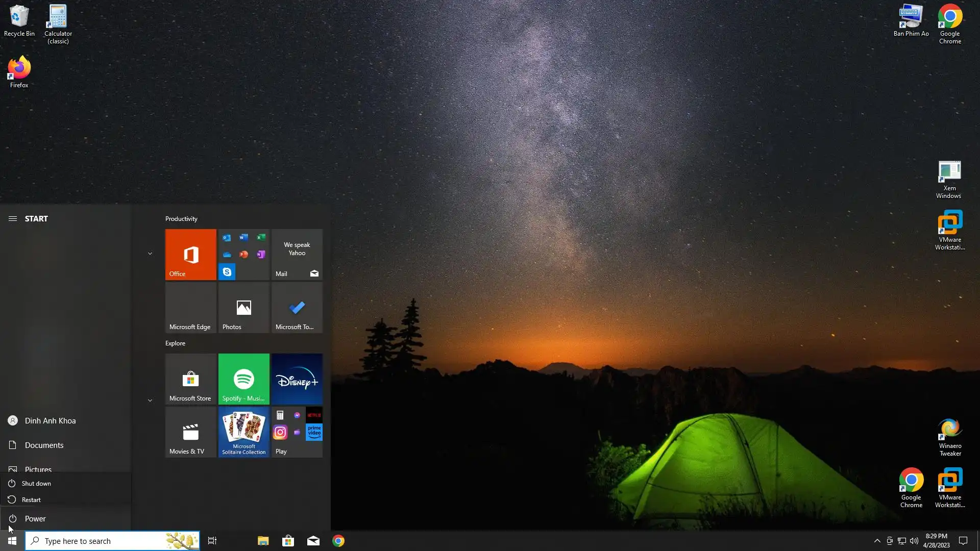Open Microsoft Store tile in Explore
Image resolution: width=980 pixels, height=551 pixels.
click(x=190, y=379)
